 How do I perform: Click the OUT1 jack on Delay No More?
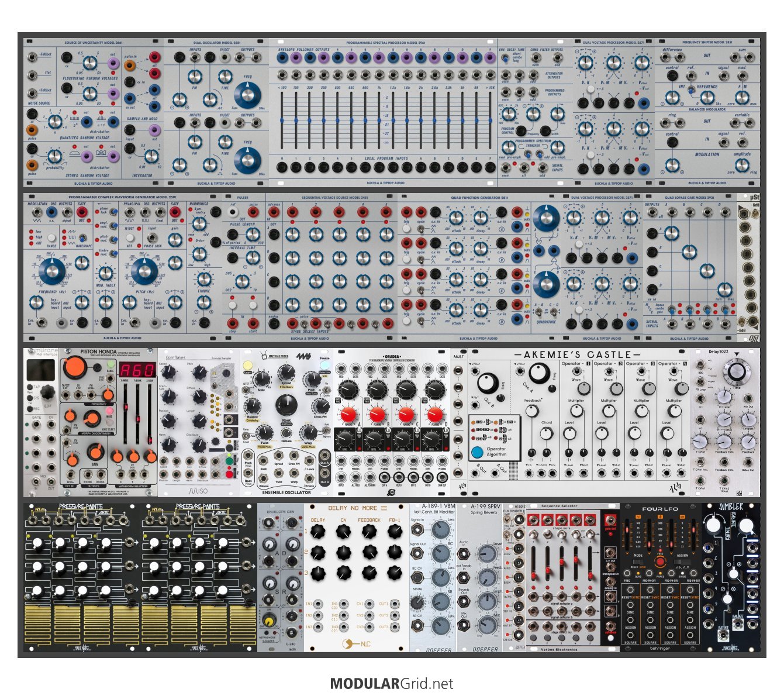tap(395, 604)
